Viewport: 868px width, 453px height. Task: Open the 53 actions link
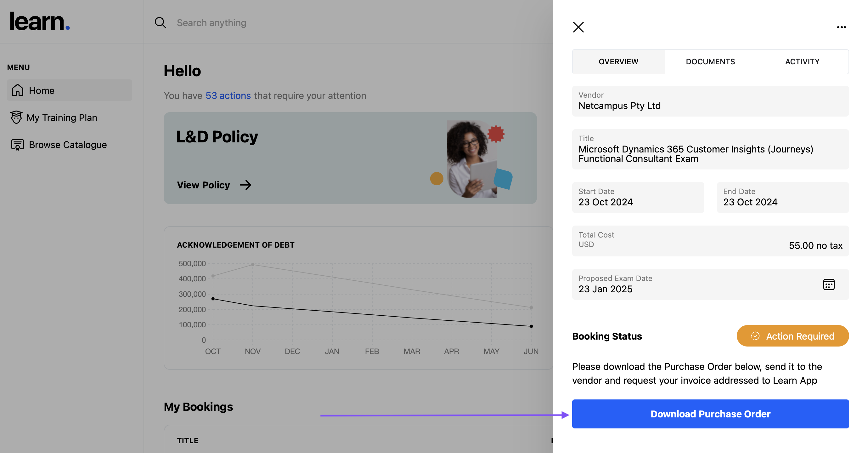tap(228, 95)
